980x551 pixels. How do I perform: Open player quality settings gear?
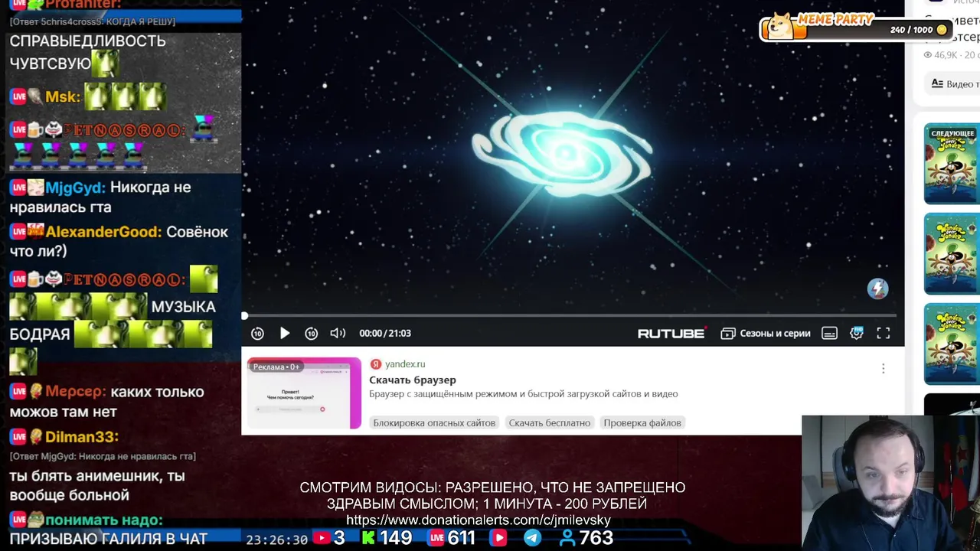tap(857, 333)
